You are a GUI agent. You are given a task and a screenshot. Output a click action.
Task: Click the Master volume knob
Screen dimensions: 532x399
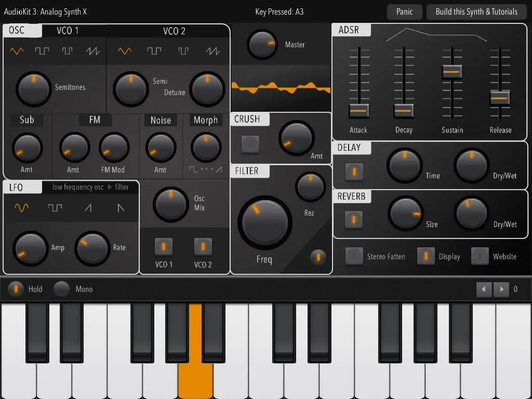[262, 45]
